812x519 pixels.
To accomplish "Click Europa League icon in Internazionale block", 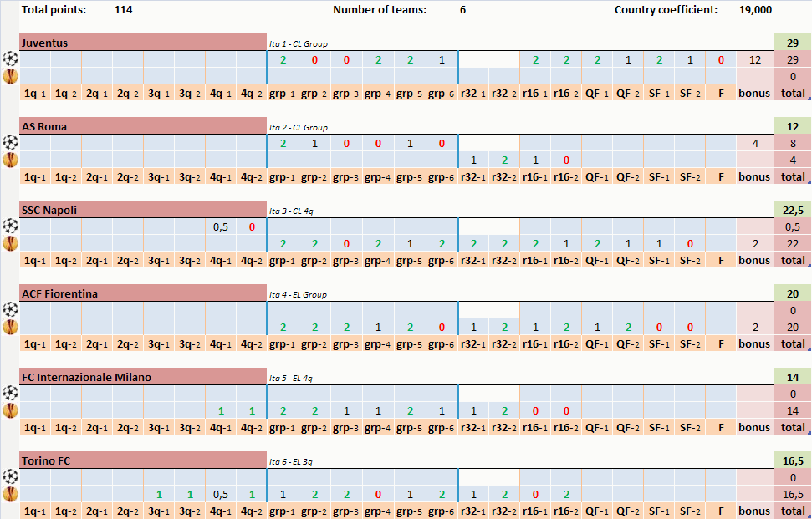I will tap(10, 410).
